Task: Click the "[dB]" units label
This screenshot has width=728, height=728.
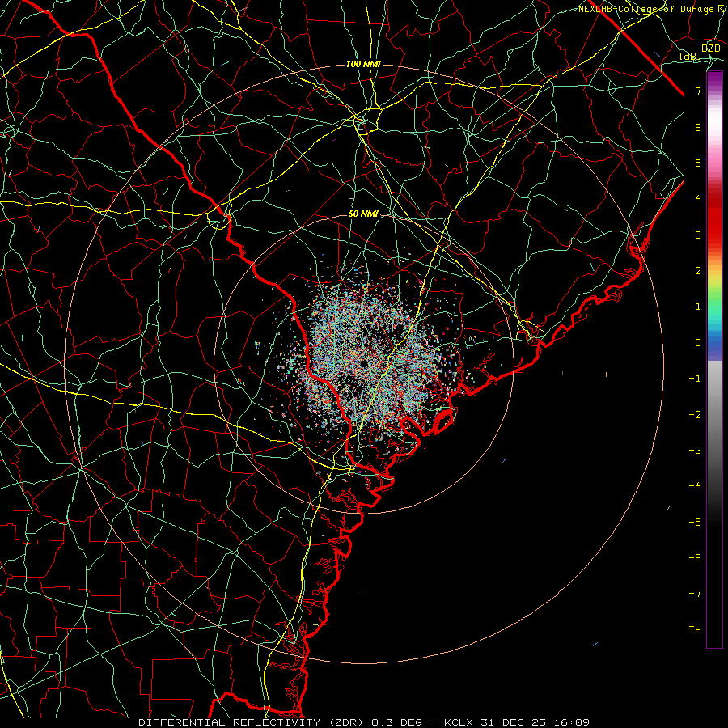Action: point(691,57)
